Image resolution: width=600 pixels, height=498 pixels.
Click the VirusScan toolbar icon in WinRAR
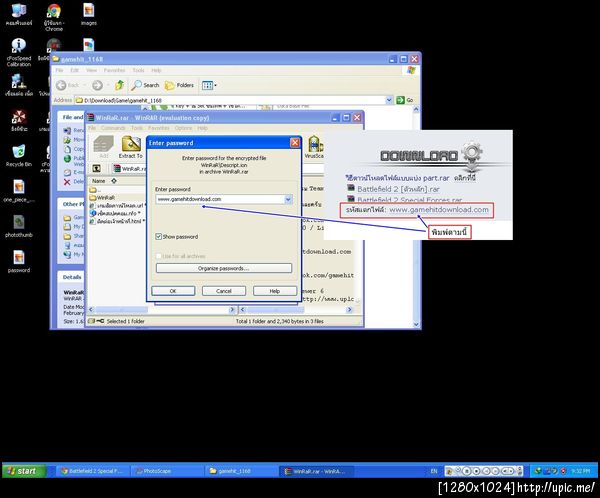pyautogui.click(x=315, y=147)
